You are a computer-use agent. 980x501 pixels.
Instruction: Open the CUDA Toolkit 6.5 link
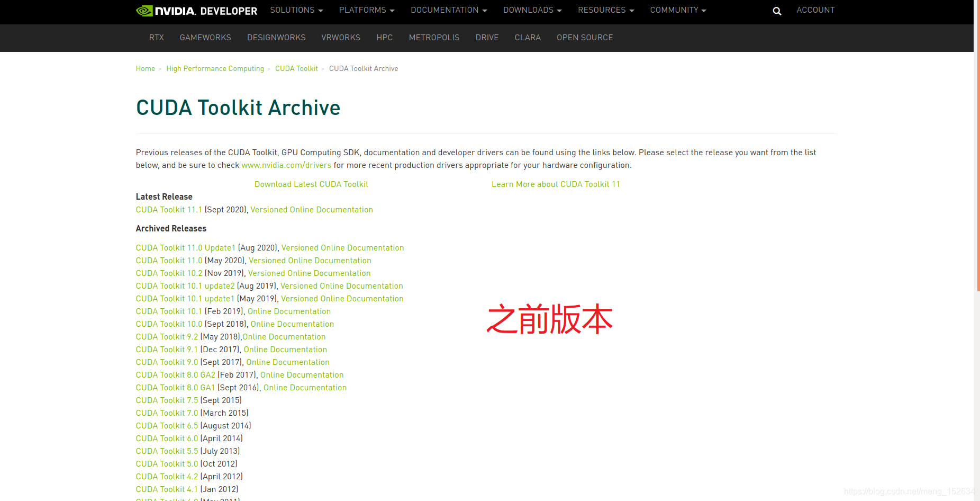click(x=167, y=426)
